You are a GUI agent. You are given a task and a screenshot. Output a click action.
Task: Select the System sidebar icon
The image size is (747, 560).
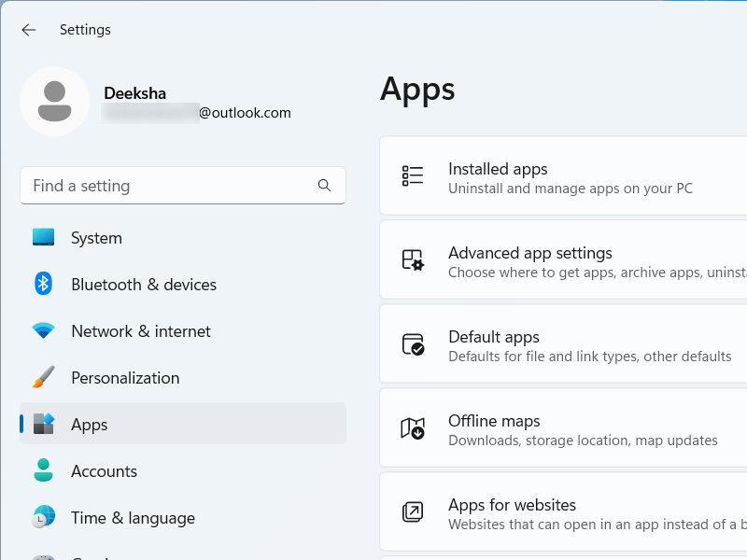[43, 238]
